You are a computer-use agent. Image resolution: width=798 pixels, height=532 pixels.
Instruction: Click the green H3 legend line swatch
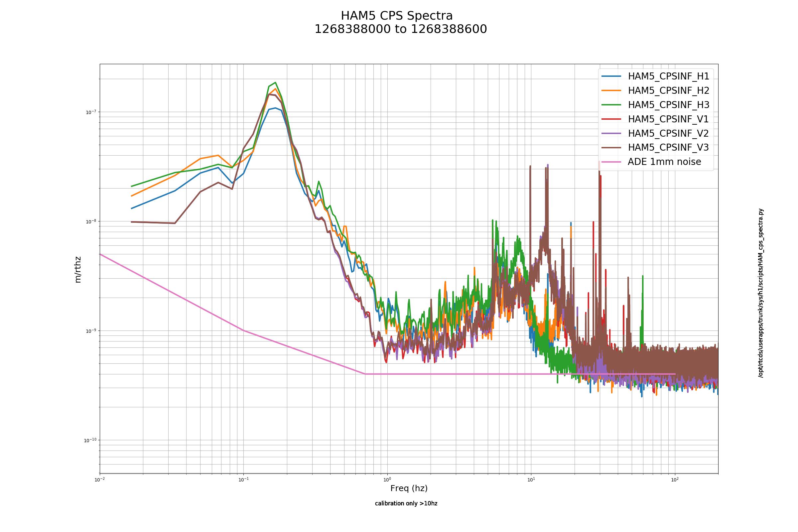(611, 105)
